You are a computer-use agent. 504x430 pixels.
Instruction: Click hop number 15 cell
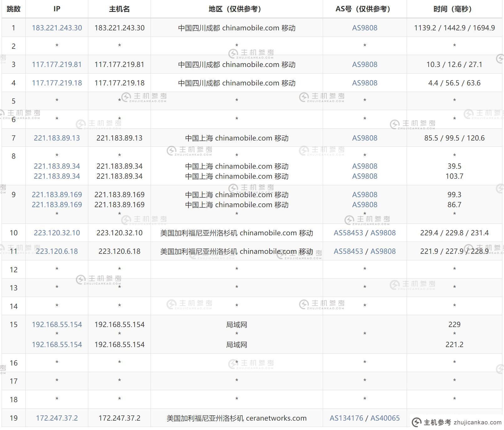pos(13,334)
